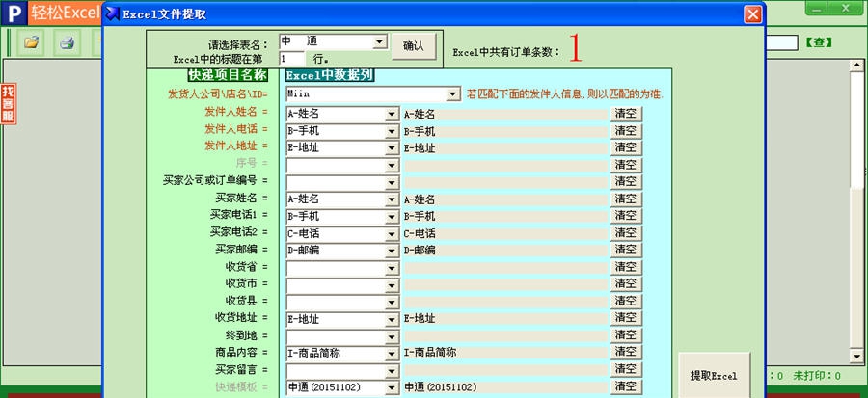
Task: Open the 发件人姓名 column dropdown
Action: pos(392,115)
